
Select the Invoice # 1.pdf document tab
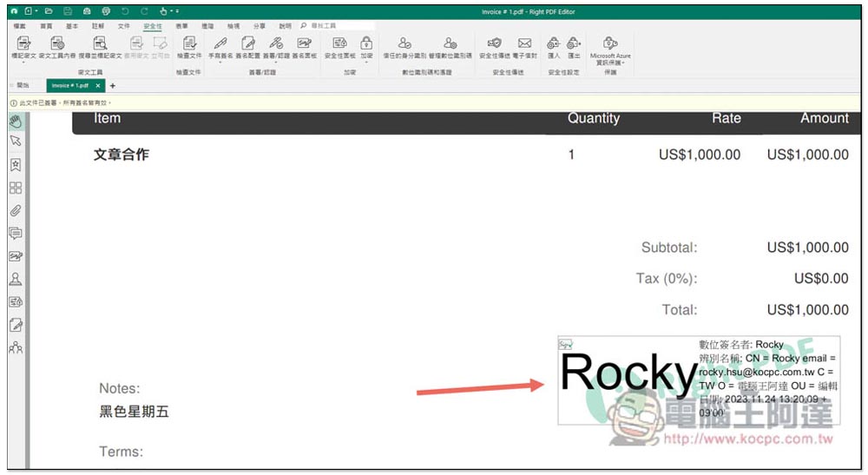click(x=70, y=85)
